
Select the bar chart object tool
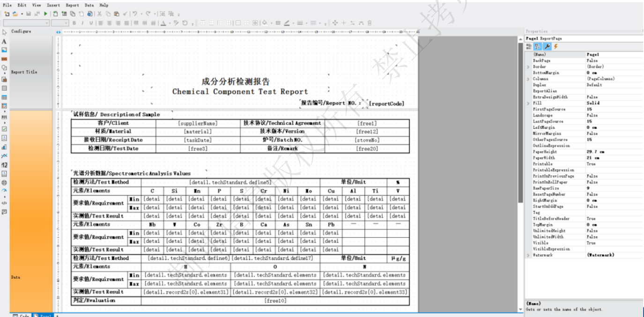tap(4, 147)
